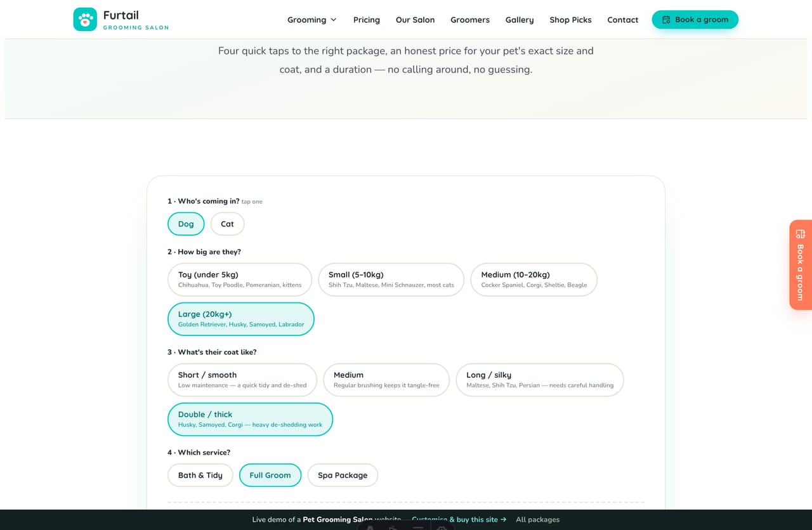This screenshot has height=530, width=812.
Task: View the Gallery page
Action: pos(520,20)
